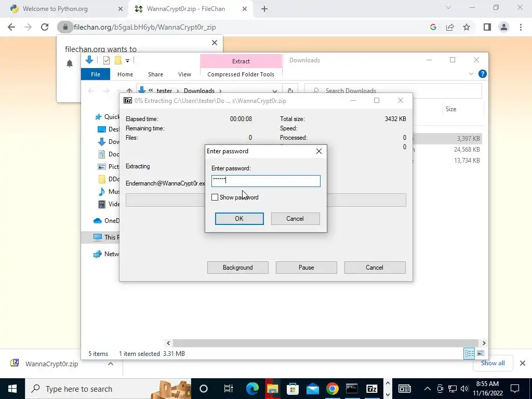The image size is (532, 399).
Task: Open Microsoft Store from taskbar
Action: 292,389
